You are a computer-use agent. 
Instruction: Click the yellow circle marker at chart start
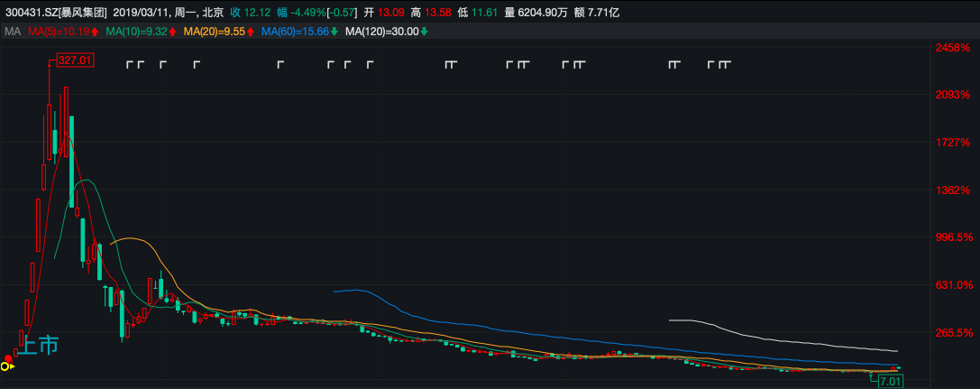click(5, 366)
